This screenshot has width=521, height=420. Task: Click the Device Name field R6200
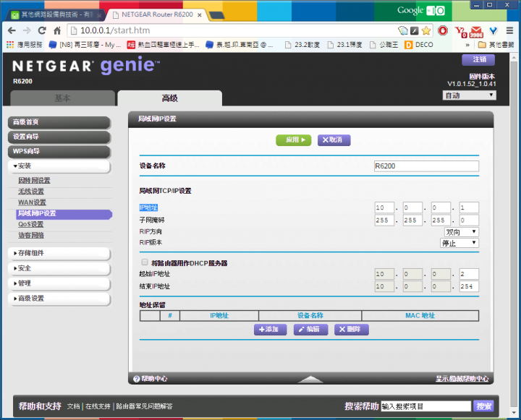click(x=426, y=166)
